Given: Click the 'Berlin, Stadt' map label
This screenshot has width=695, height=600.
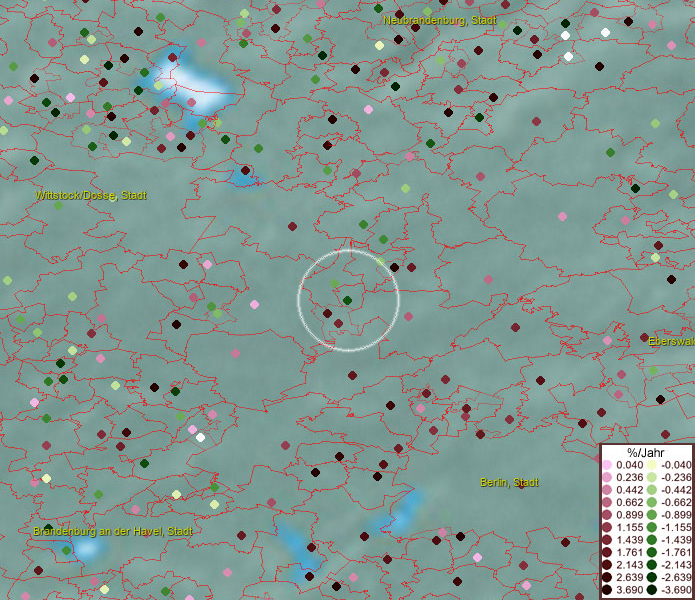Looking at the screenshot, I should [x=509, y=482].
